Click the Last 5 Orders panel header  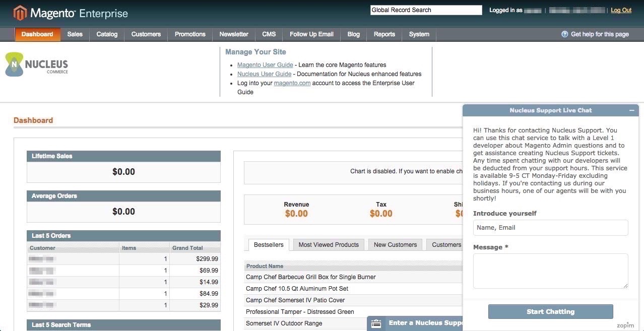click(123, 236)
